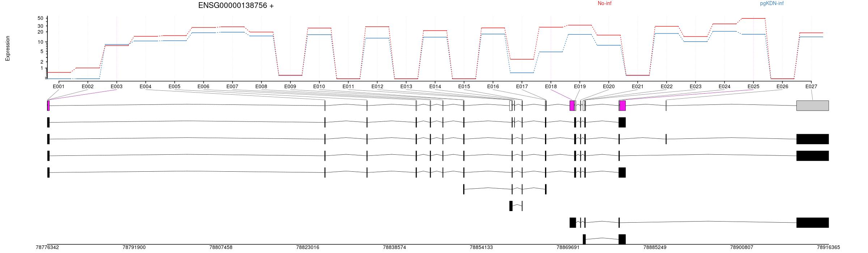The width and height of the screenshot is (868, 253).
Task: Click genomic coordinate 78869691
Action: 568,248
